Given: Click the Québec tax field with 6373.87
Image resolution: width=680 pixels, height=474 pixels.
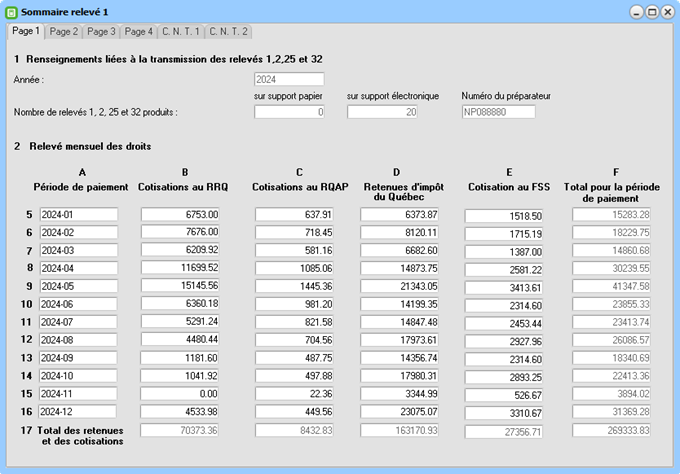Looking at the screenshot, I should pyautogui.click(x=399, y=215).
